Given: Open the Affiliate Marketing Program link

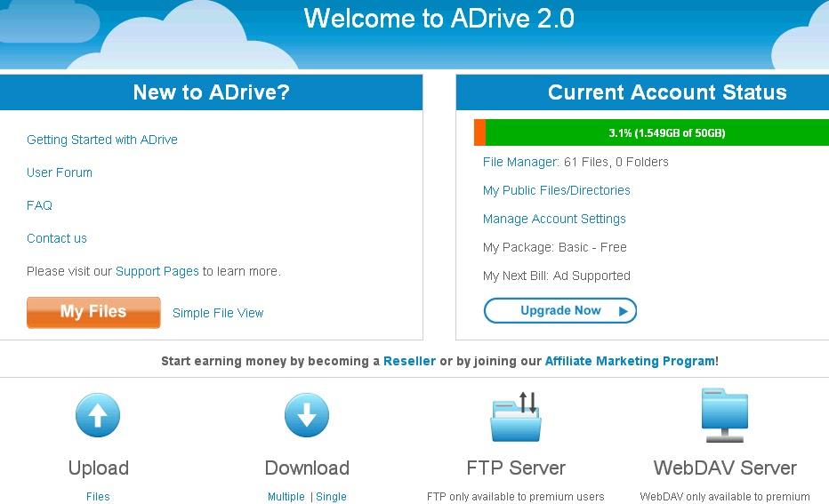Looking at the screenshot, I should pyautogui.click(x=631, y=361).
